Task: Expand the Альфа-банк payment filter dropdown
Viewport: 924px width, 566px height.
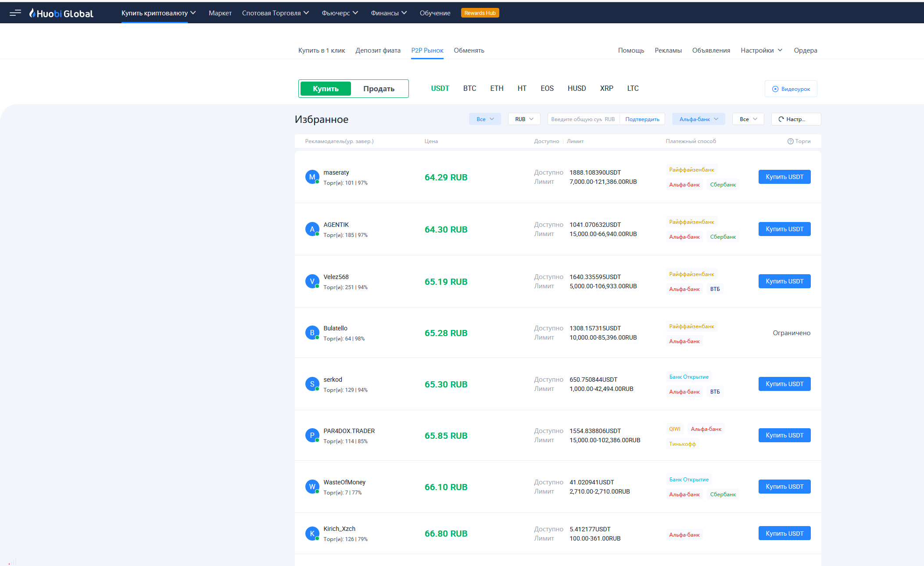Action: point(698,119)
